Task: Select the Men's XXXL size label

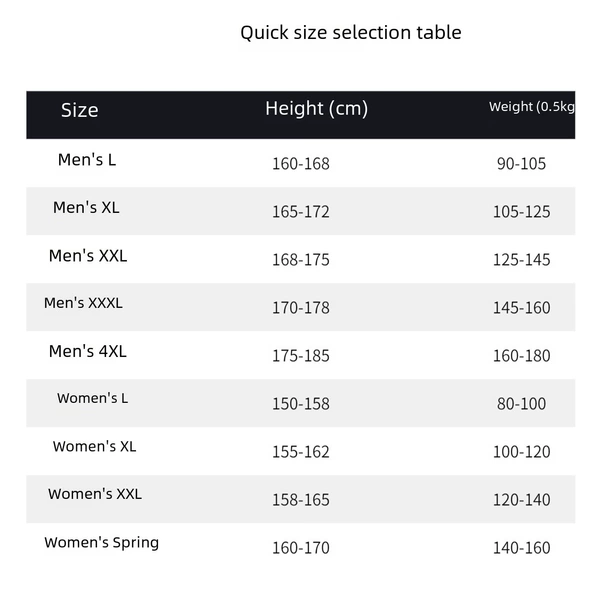Action: coord(83,303)
